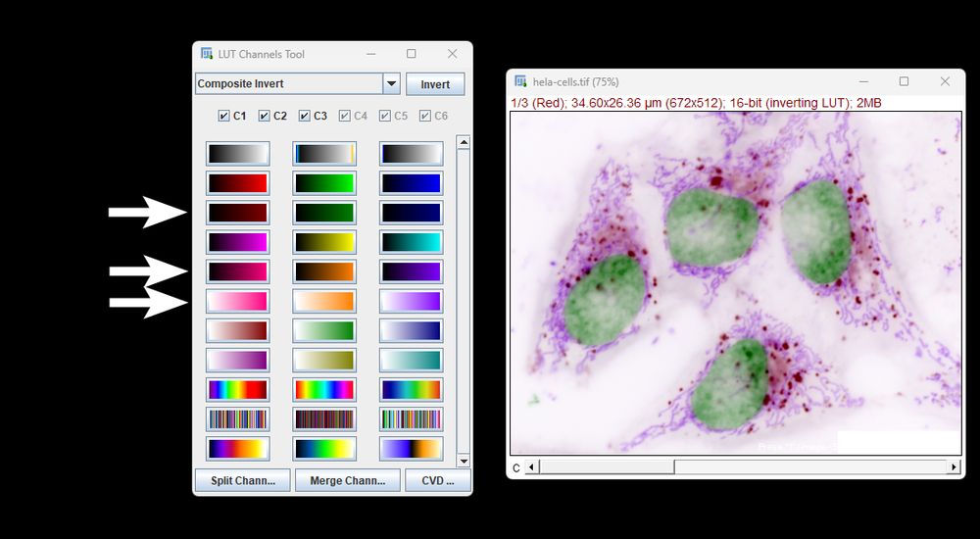Apply the blue-green-yellow LUT in bottom row
Screen dimensions: 980x539
(x=324, y=448)
